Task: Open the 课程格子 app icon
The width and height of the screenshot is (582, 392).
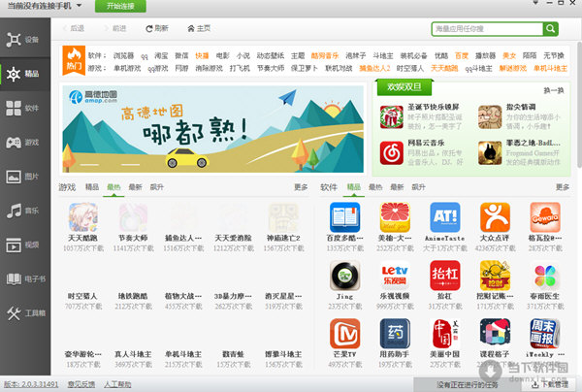Action: (495, 334)
